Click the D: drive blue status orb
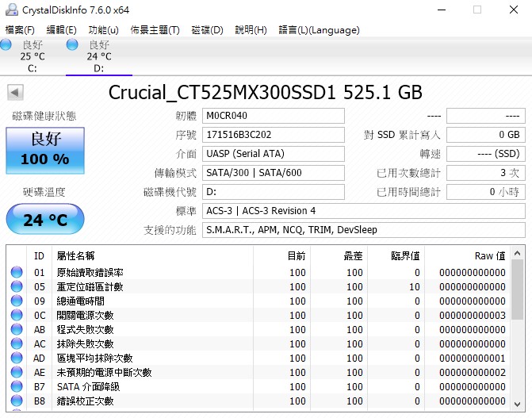 72,44
